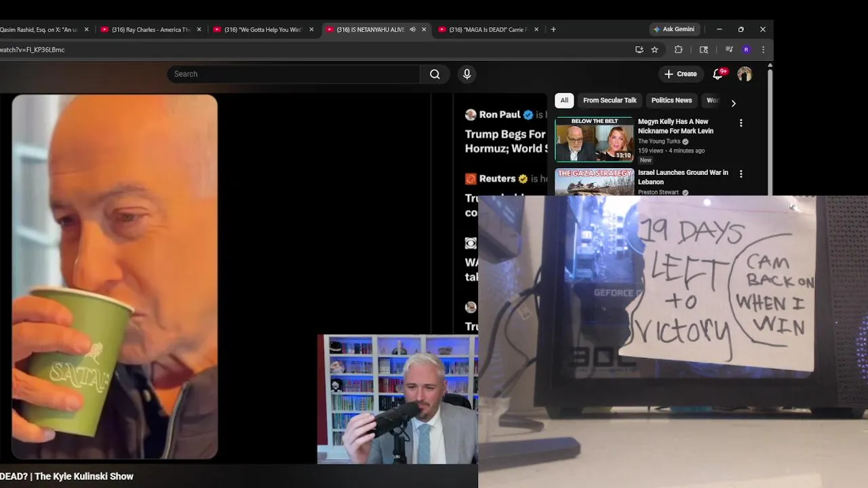Mute the audio-playing Netanyahu tab speaker icon

(x=412, y=29)
